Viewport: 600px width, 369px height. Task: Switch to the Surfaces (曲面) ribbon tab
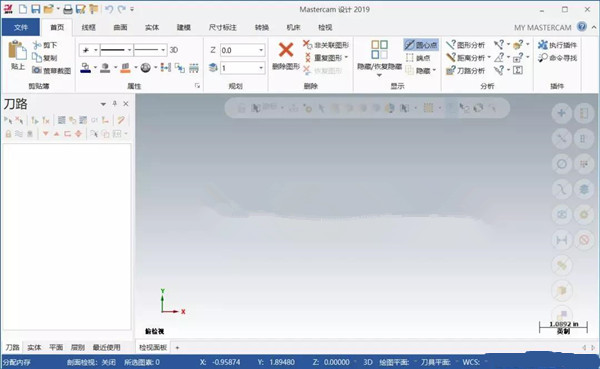[x=120, y=27]
